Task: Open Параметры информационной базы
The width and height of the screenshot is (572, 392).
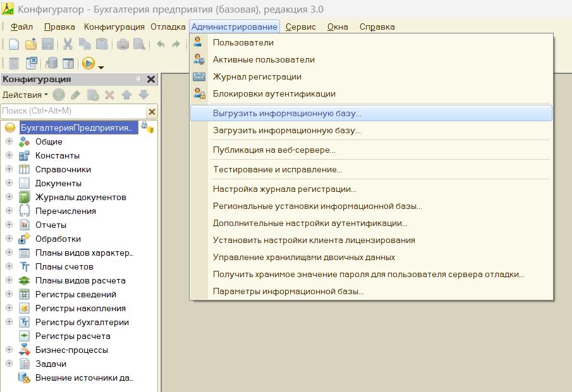Action: tap(372, 292)
